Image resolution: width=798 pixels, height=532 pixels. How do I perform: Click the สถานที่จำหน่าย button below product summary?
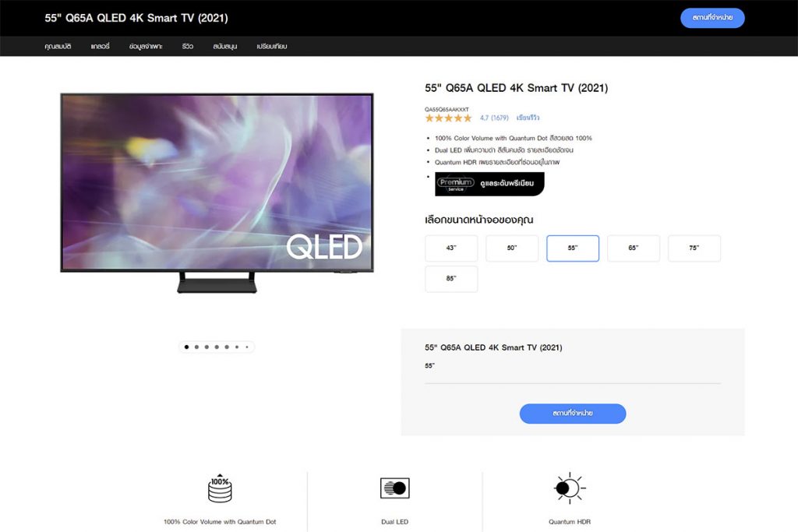tap(573, 414)
